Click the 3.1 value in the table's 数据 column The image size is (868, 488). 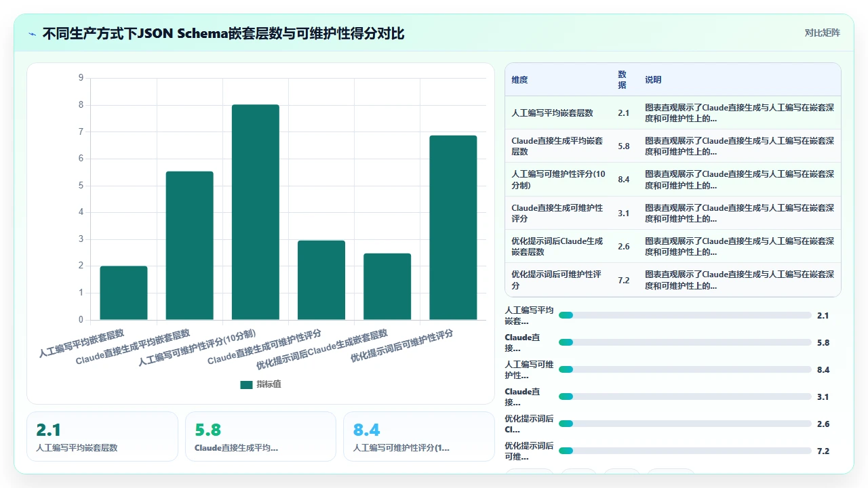pyautogui.click(x=623, y=213)
